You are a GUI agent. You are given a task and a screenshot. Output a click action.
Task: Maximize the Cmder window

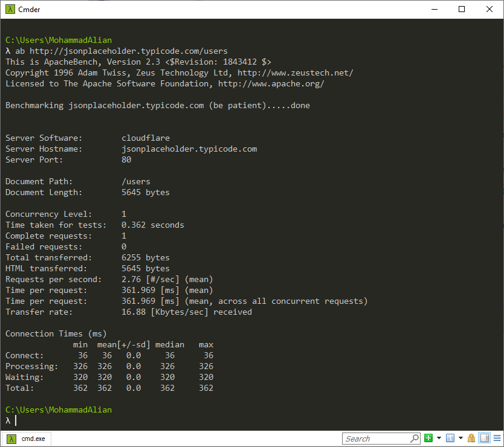point(462,9)
